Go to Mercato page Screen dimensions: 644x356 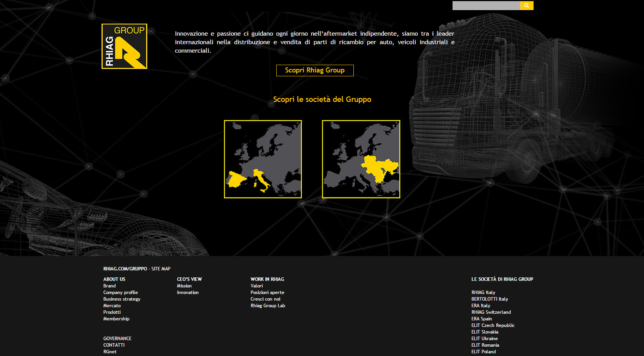[x=112, y=306]
